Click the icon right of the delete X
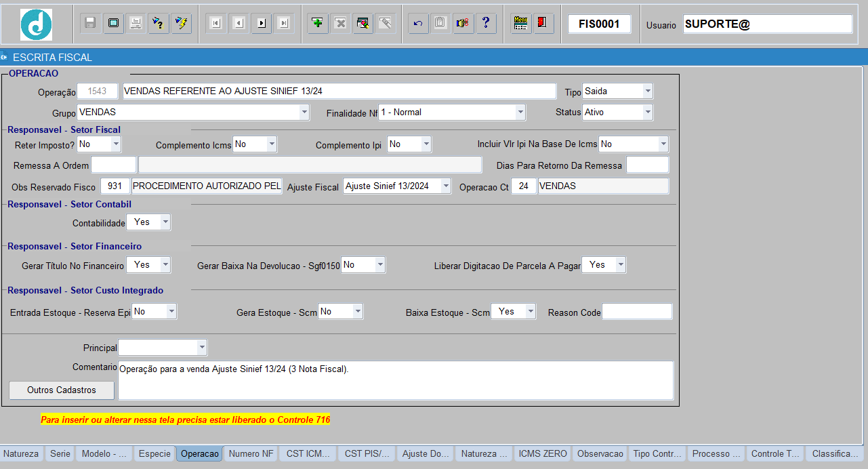Viewport: 868px width, 469px height. (x=363, y=23)
